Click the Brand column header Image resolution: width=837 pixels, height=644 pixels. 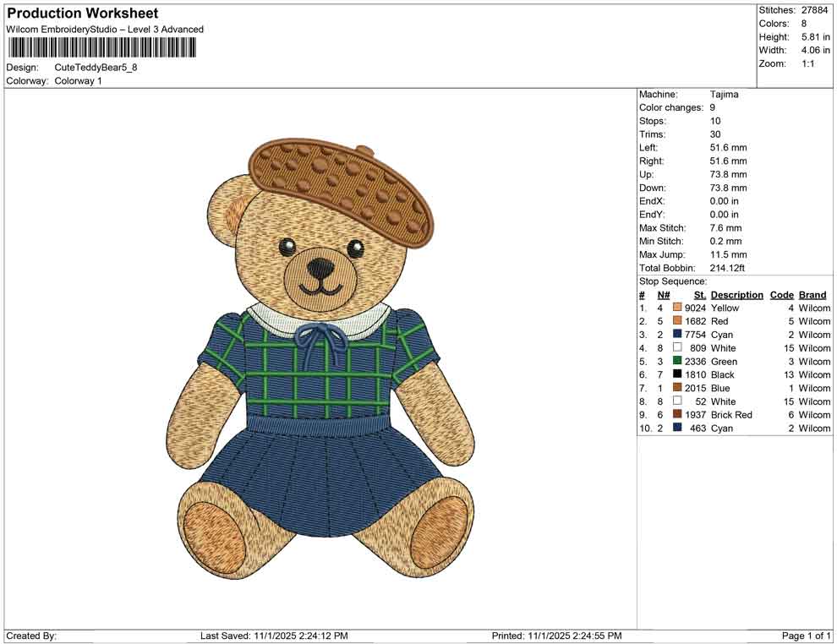[x=812, y=295]
